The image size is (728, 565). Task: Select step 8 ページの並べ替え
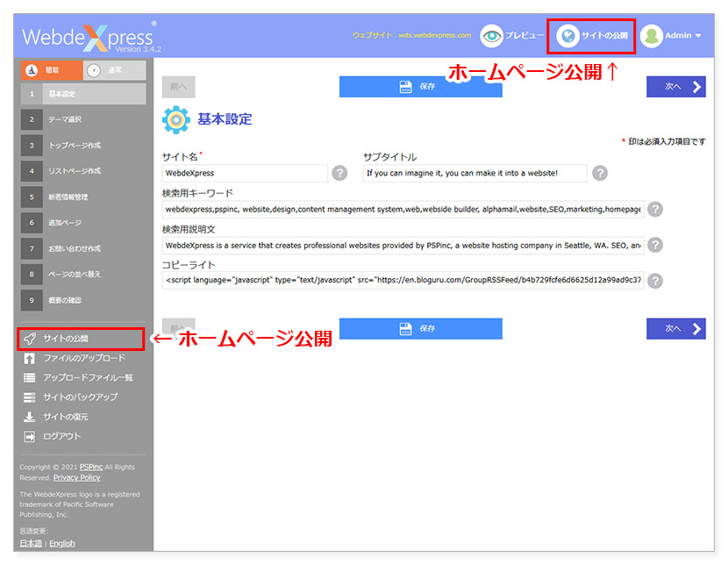click(x=83, y=274)
